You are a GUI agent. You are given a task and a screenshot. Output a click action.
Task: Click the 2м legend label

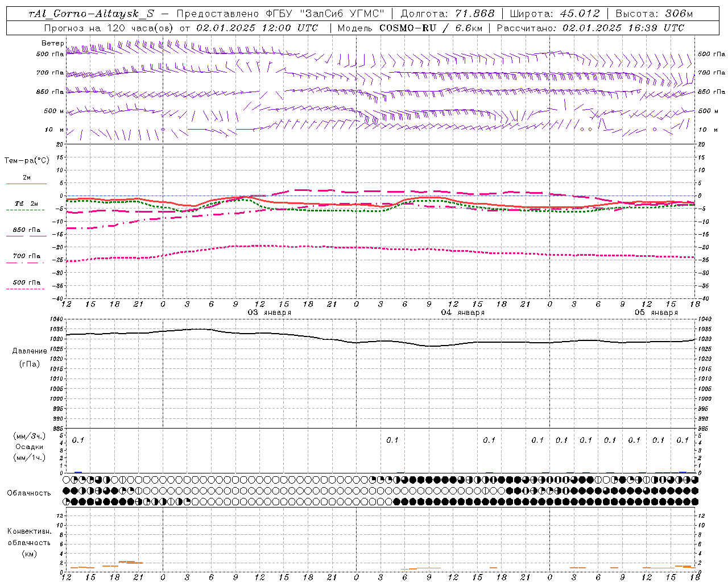click(x=27, y=178)
